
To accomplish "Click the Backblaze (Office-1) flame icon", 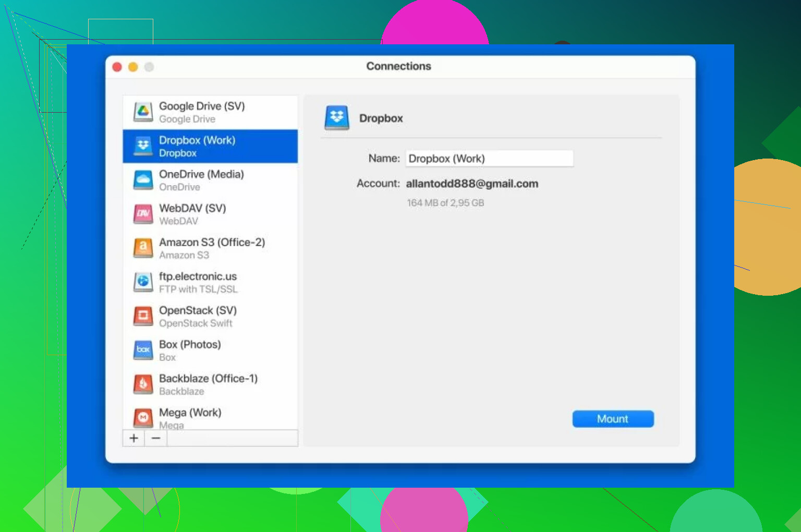I will point(143,384).
